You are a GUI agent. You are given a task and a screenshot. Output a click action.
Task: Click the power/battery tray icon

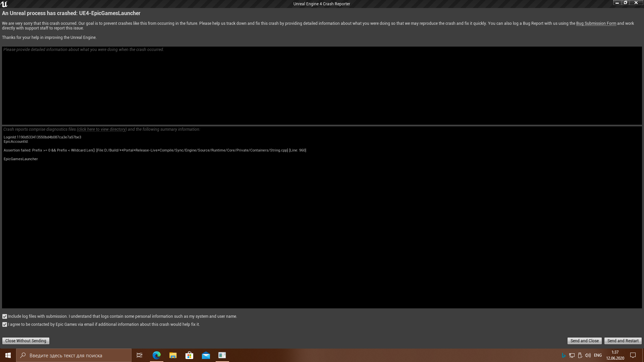(580, 355)
